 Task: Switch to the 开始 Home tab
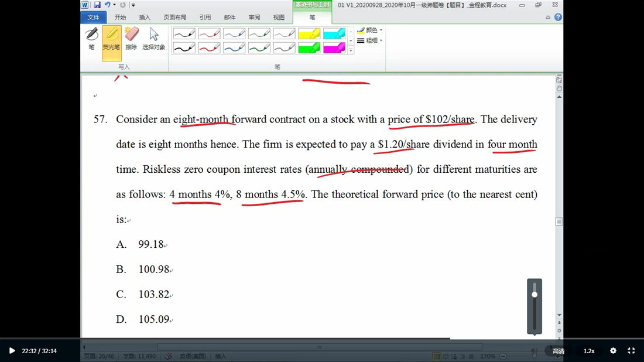coord(121,17)
